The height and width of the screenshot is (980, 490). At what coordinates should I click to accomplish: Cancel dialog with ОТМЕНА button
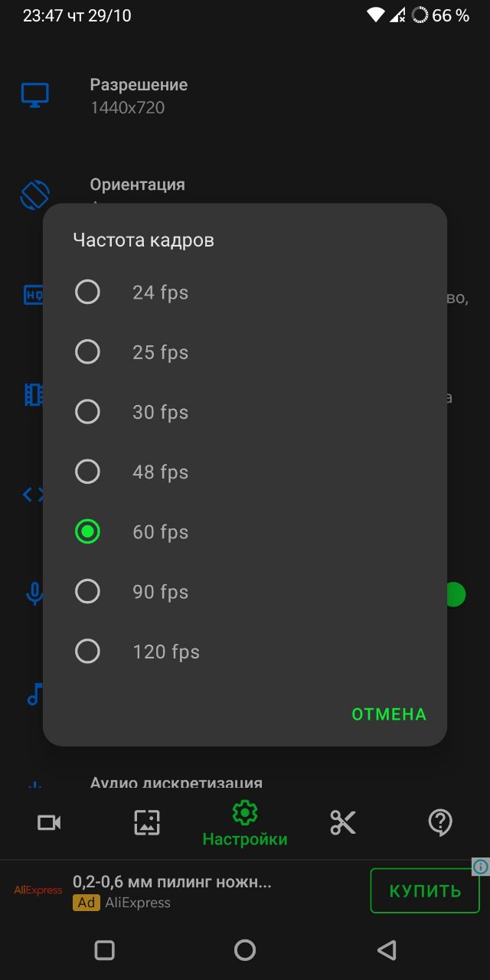pos(389,714)
